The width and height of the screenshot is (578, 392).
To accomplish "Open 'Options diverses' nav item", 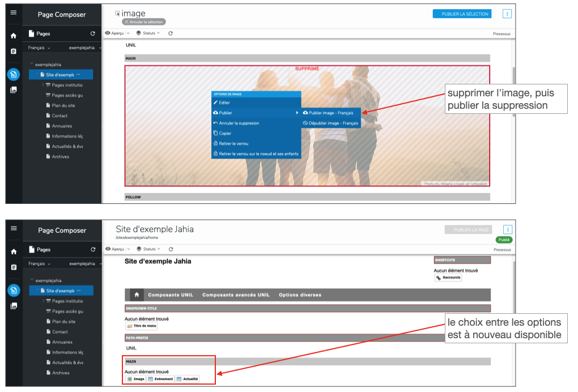I will coord(300,295).
